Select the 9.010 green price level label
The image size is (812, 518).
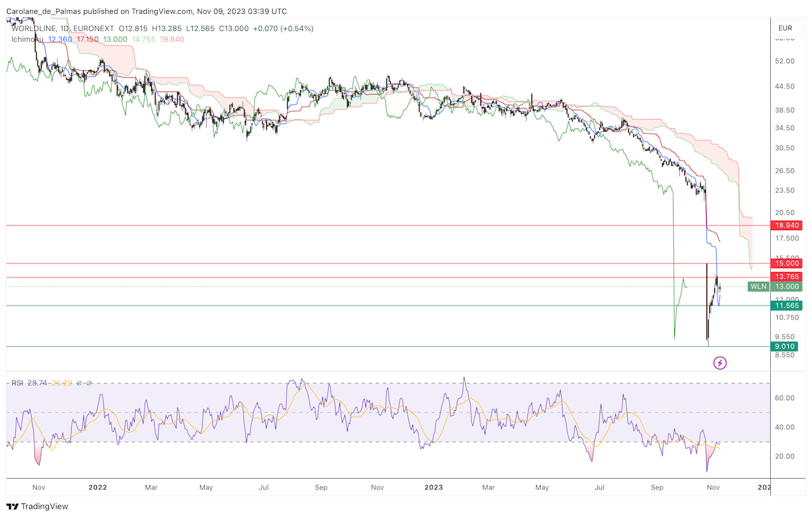point(786,346)
